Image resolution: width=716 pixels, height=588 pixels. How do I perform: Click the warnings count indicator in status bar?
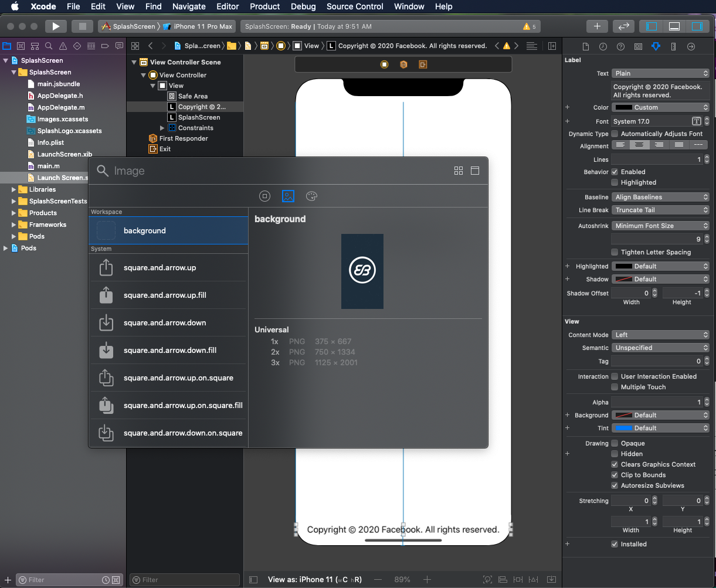(530, 26)
